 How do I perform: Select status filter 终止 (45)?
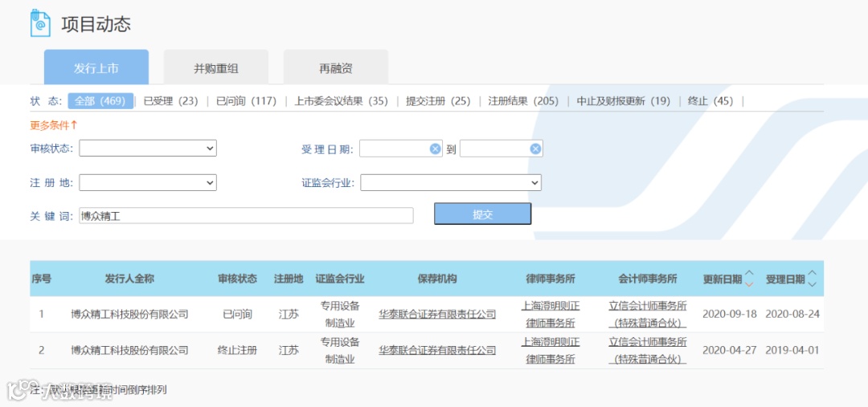(x=710, y=101)
